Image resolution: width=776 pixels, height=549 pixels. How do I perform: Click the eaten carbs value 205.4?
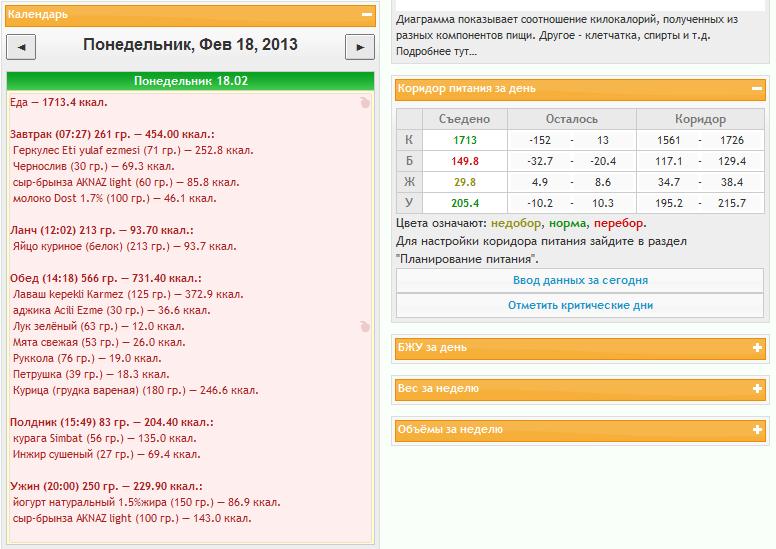click(465, 203)
